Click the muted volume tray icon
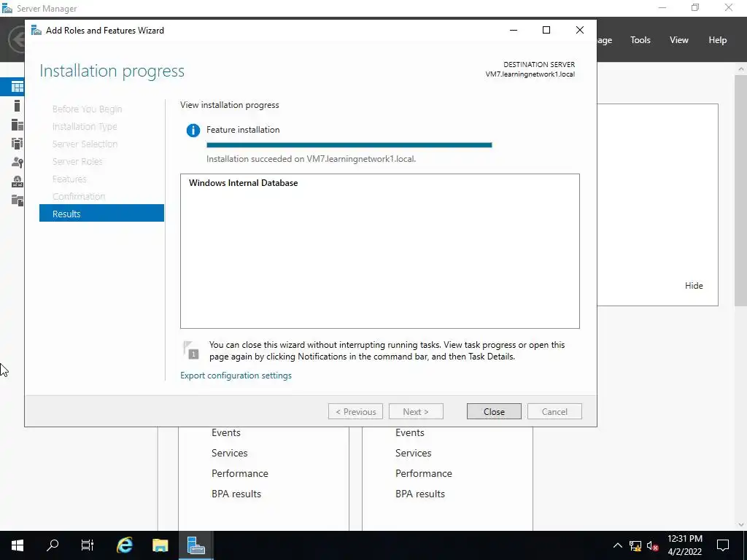This screenshot has height=560, width=747. (653, 545)
